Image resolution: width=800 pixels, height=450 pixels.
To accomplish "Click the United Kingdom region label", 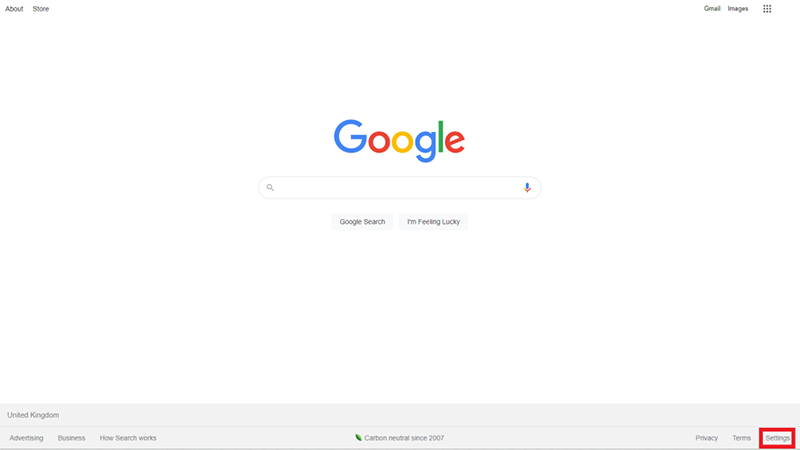I will pos(33,415).
